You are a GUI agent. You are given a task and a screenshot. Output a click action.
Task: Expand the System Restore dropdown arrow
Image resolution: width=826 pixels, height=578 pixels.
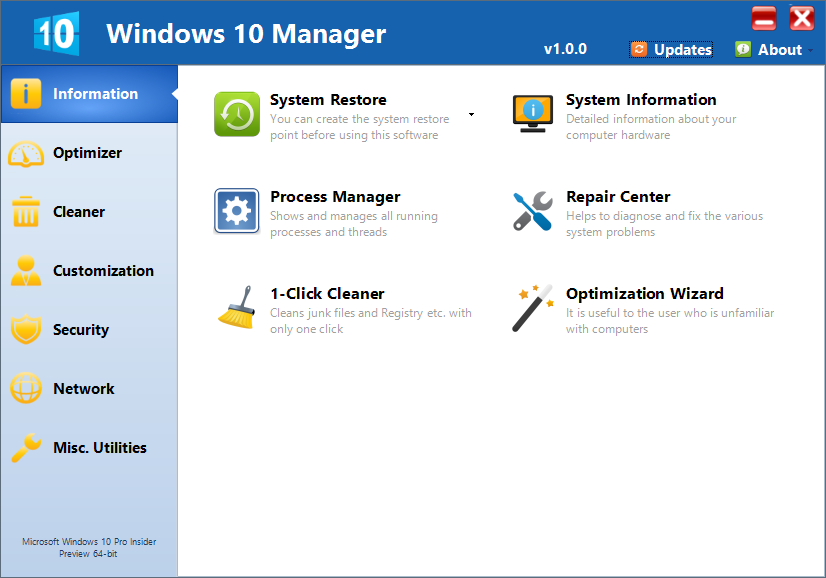[x=470, y=114]
